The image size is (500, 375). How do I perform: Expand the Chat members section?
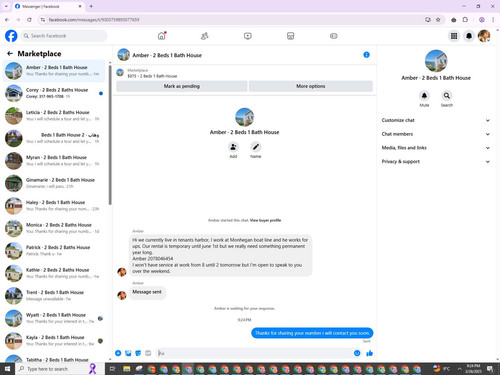(436, 134)
